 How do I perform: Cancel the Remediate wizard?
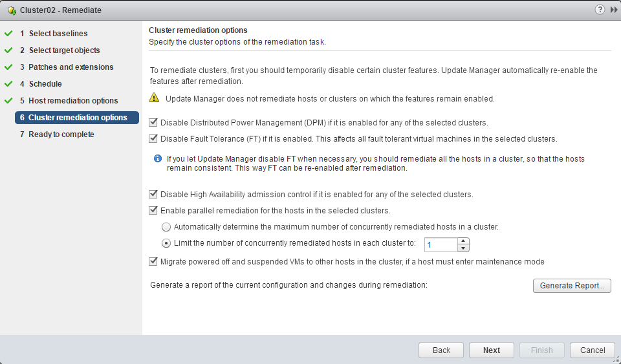pyautogui.click(x=592, y=350)
